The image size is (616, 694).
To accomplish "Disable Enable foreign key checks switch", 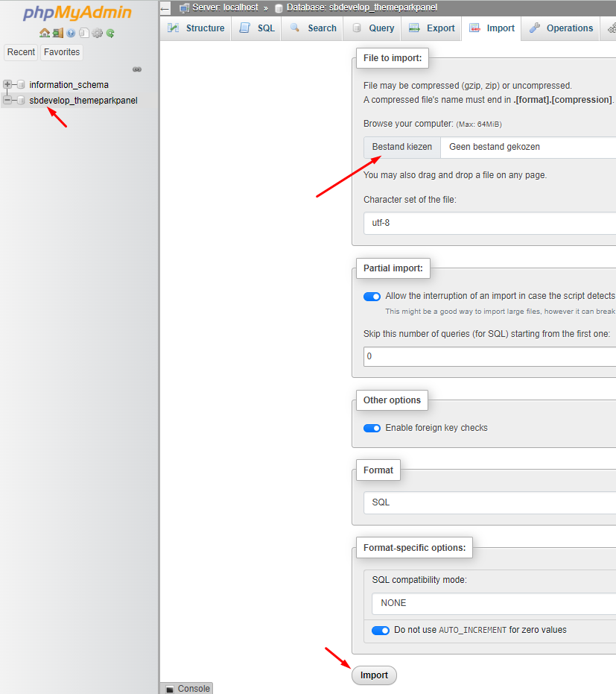I will tap(372, 428).
